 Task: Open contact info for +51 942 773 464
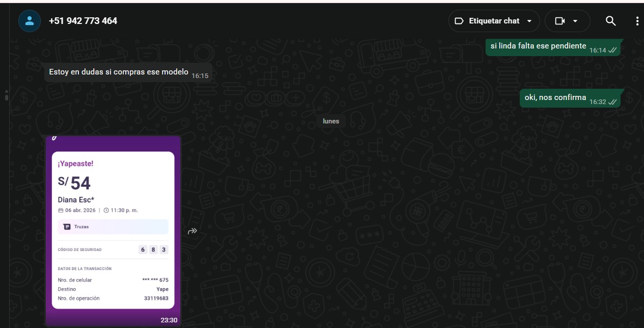(x=83, y=21)
